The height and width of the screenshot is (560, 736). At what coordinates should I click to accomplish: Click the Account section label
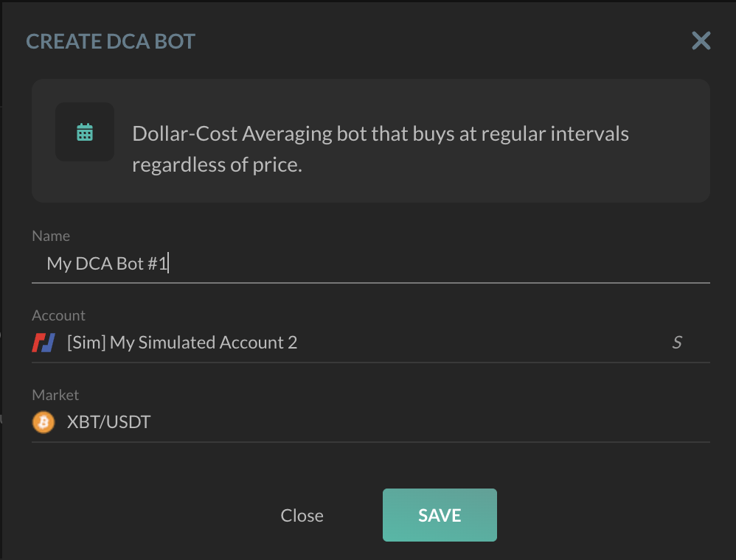pos(58,315)
